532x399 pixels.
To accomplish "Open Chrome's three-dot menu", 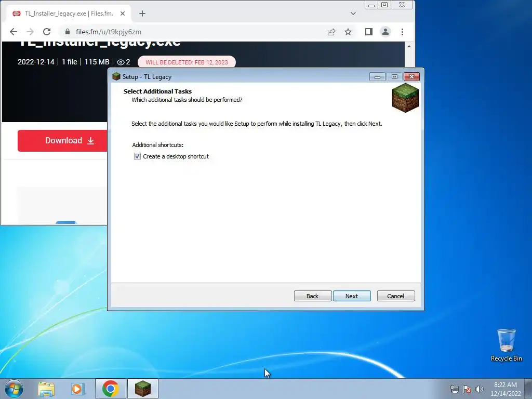I will (403, 32).
